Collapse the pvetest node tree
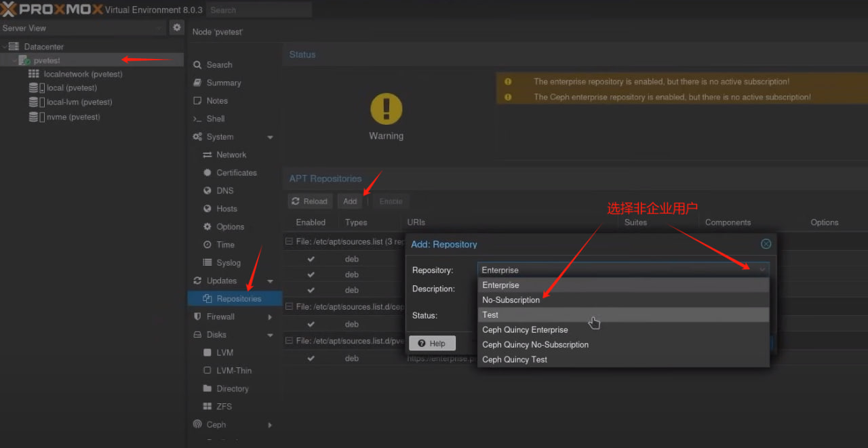This screenshot has width=868, height=448. 14,61
